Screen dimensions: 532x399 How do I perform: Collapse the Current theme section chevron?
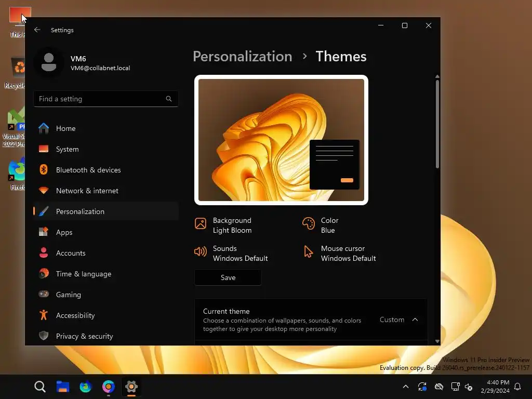(415, 320)
